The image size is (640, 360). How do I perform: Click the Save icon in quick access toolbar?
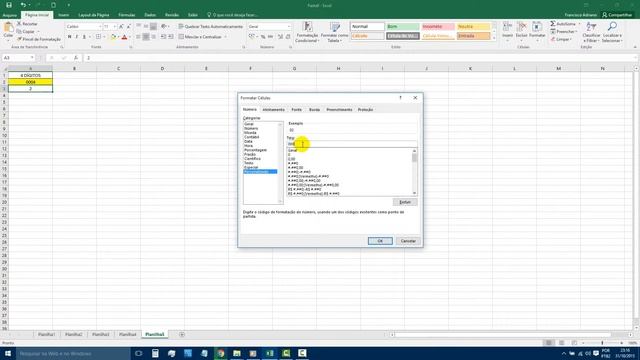point(9,5)
